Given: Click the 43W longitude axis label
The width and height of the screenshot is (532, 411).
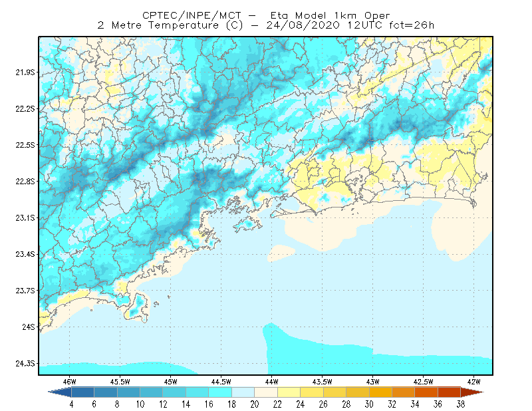Looking at the screenshot, I should point(372,382).
